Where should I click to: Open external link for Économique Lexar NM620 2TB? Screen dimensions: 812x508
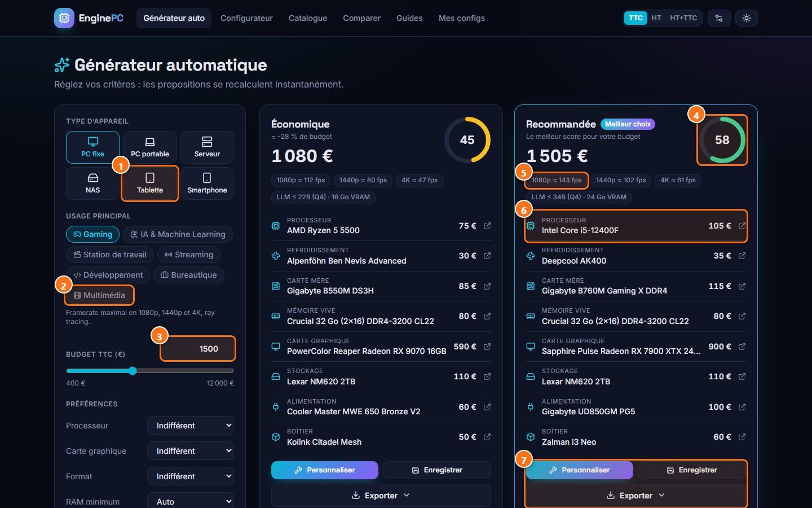pyautogui.click(x=487, y=376)
